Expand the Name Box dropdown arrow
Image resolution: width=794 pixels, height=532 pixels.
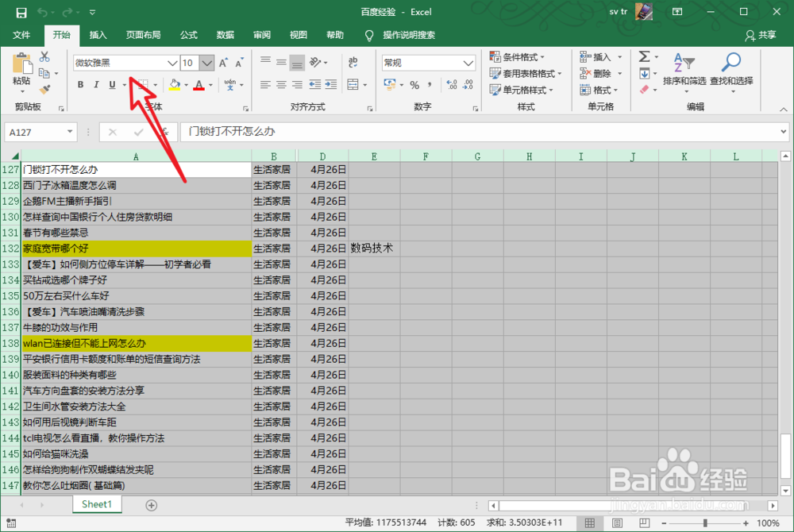[70, 132]
